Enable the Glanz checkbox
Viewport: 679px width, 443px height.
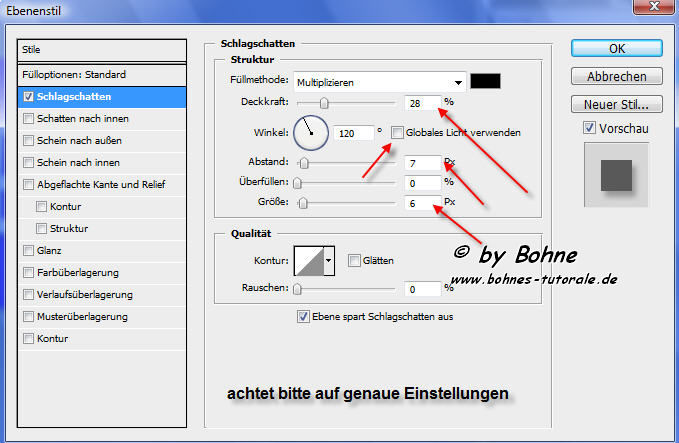point(29,250)
